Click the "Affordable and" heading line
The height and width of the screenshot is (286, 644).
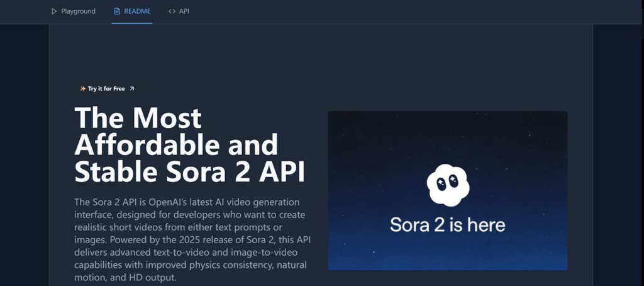pos(176,145)
